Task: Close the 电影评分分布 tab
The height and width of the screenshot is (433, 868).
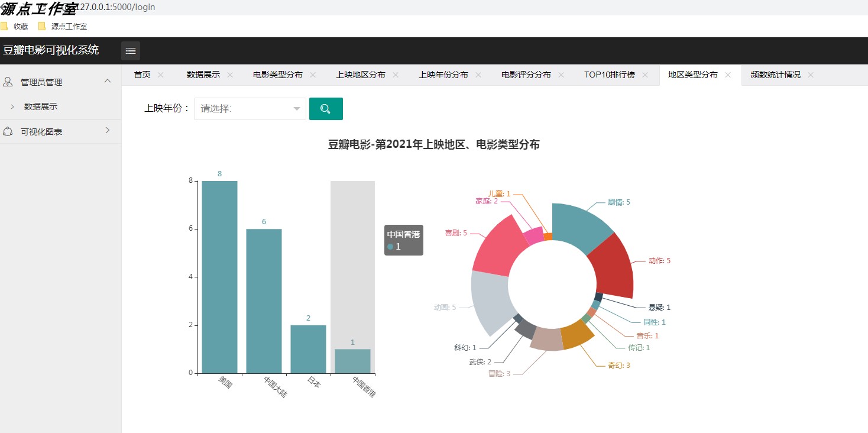Action: 561,75
